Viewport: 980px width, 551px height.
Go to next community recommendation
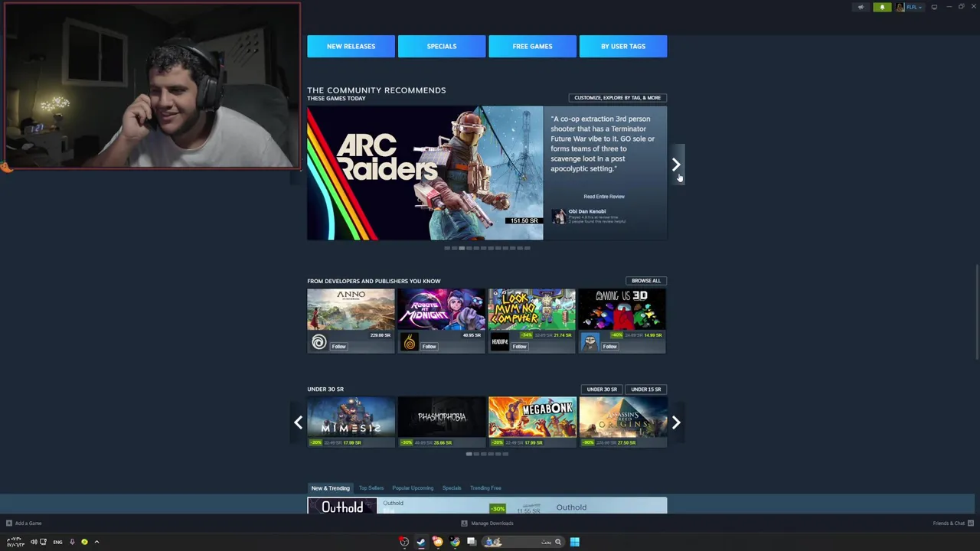tap(676, 165)
